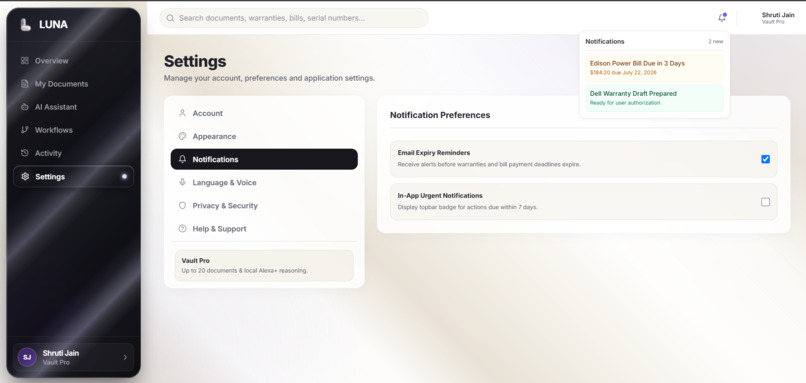Disable Email Expiry Reminders checkbox
806x383 pixels.
765,159
